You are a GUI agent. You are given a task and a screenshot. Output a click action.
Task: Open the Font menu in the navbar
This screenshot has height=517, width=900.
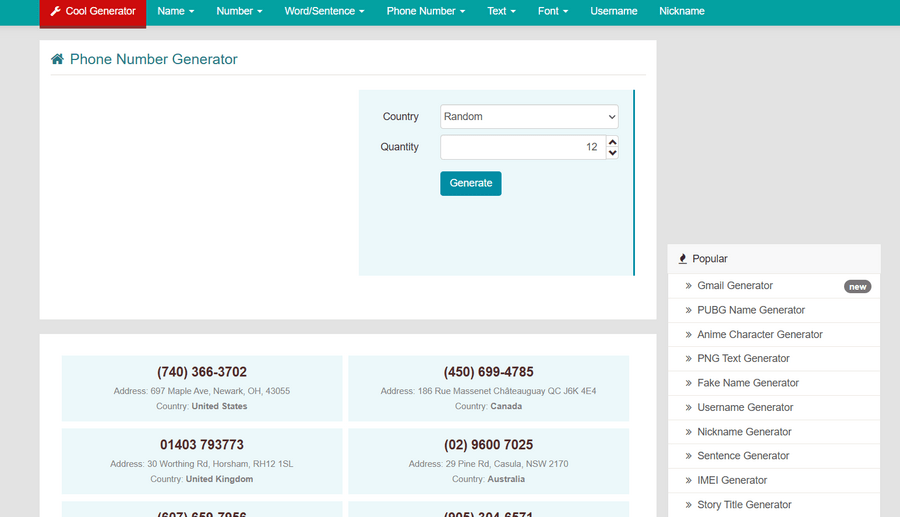point(552,11)
